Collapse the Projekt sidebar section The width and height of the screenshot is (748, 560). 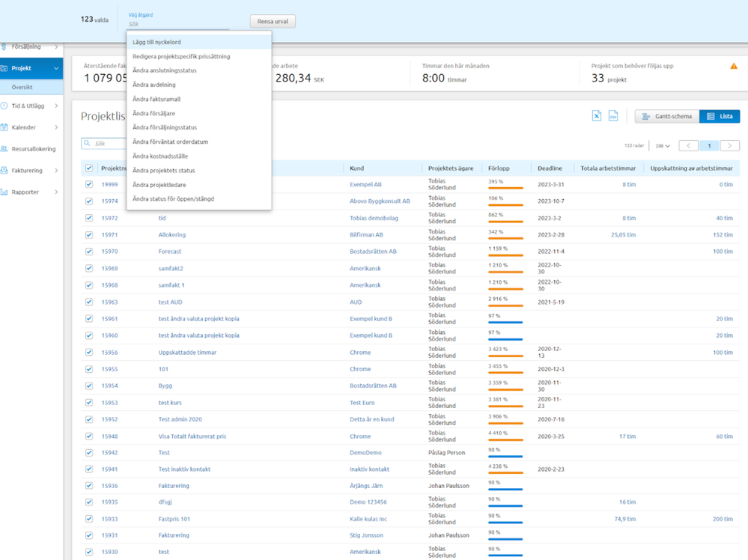[56, 69]
